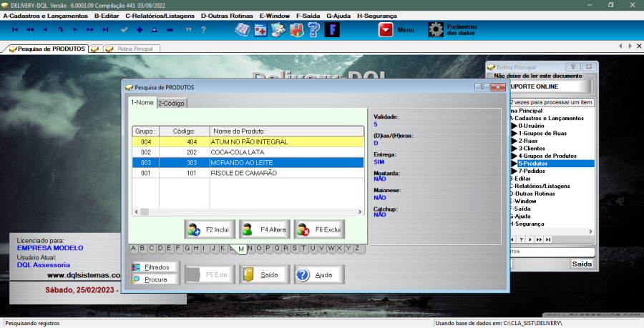This screenshot has height=328, width=644.
Task: Click the black F icon in toolbar
Action: click(x=332, y=30)
